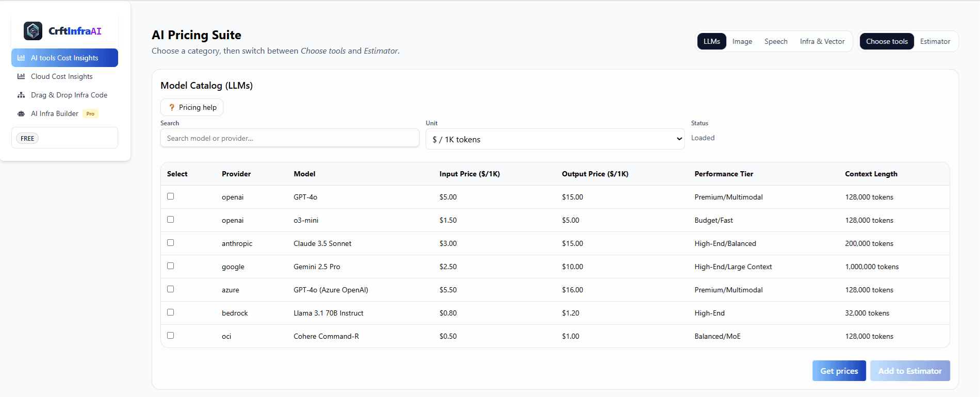The width and height of the screenshot is (980, 397).
Task: Switch to the LLMs category tab
Action: (712, 41)
